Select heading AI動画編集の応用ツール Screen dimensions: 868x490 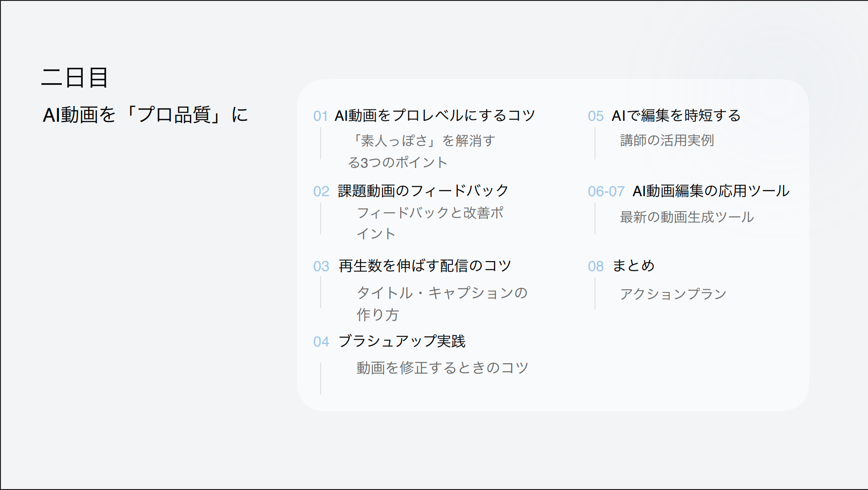711,191
